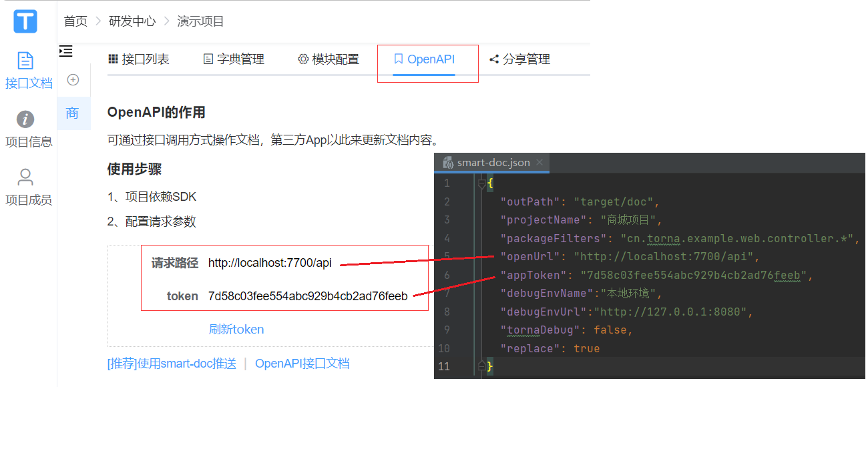
Task: Open OpenAPI接口文档 link
Action: (x=302, y=364)
